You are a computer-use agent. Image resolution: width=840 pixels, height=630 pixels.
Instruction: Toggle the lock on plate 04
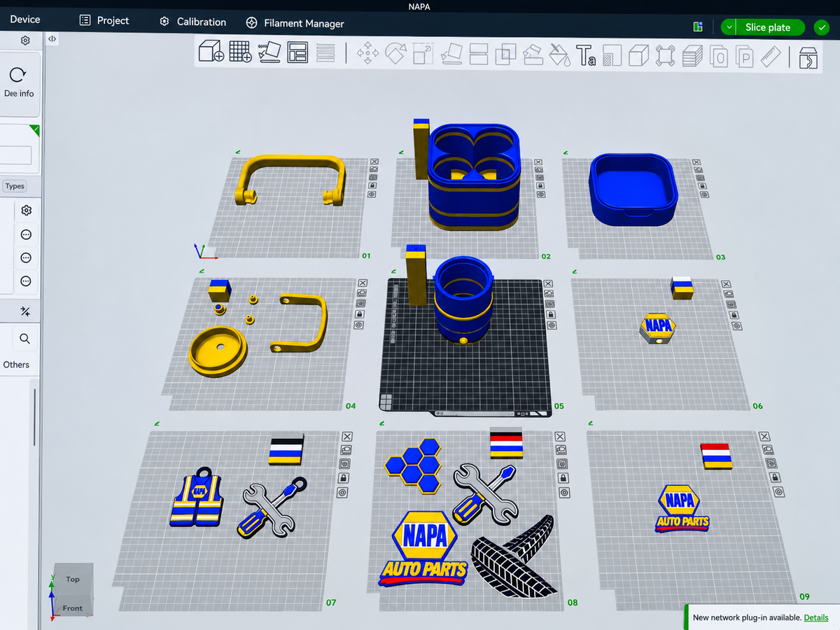(x=360, y=314)
